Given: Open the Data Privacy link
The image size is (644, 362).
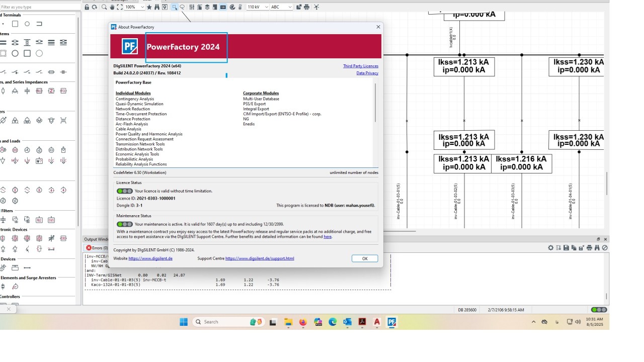Looking at the screenshot, I should click(x=367, y=73).
